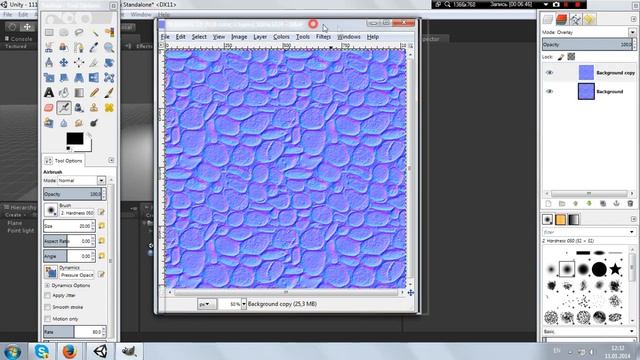Open Tool Options tab menu arrow
The width and height of the screenshot is (640, 360).
pyautogui.click(x=111, y=160)
